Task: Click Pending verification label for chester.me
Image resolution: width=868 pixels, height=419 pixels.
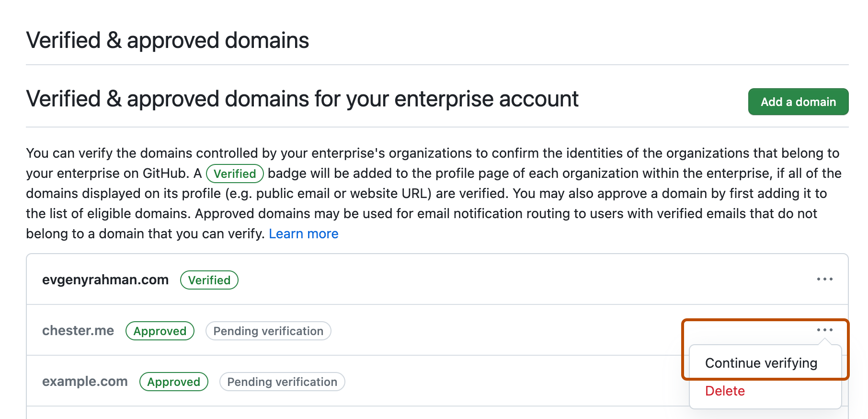Action: (x=268, y=331)
